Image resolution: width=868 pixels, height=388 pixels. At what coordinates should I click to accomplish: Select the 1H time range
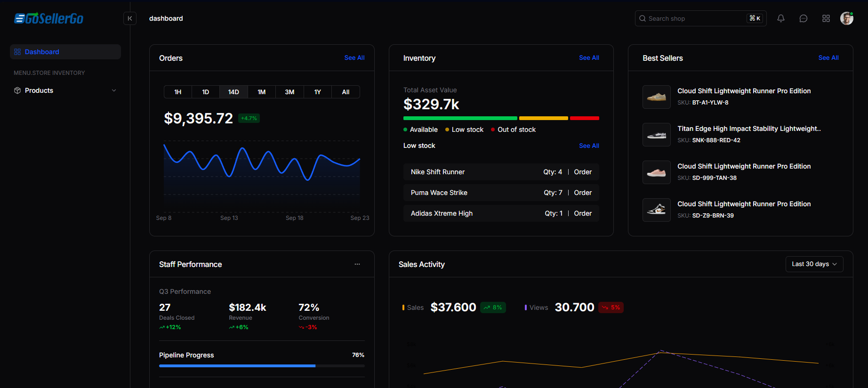pyautogui.click(x=178, y=92)
